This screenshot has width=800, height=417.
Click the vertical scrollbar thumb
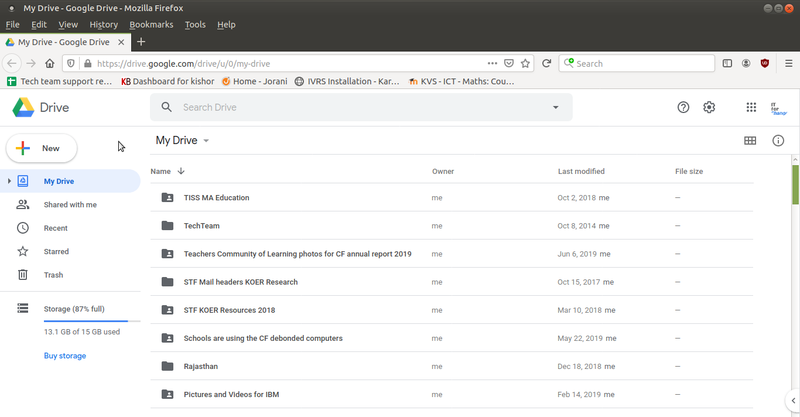click(795, 185)
